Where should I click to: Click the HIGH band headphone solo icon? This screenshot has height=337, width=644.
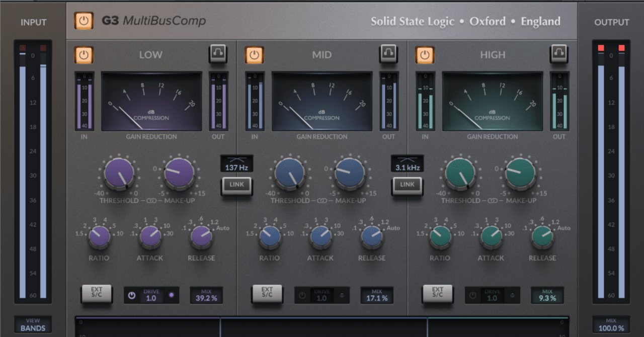tap(559, 53)
